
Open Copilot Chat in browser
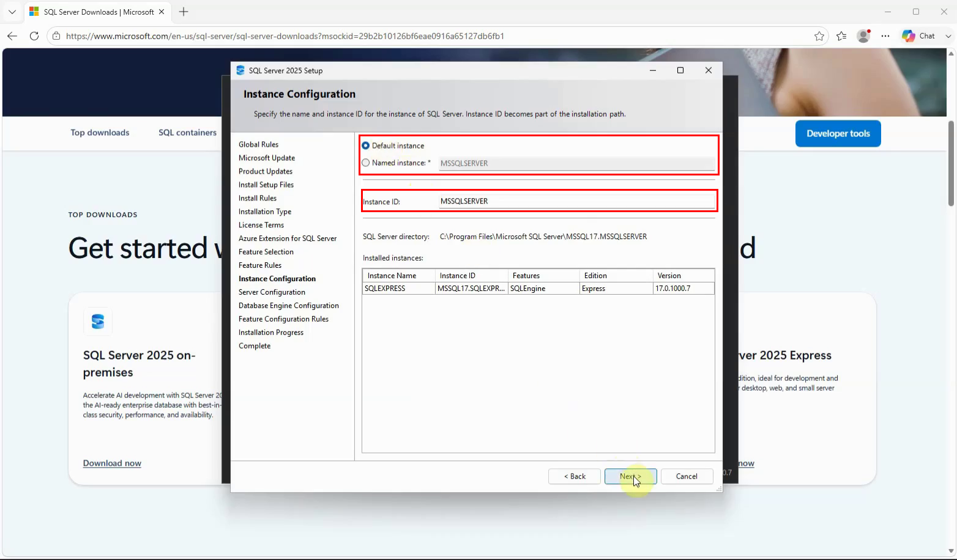pyautogui.click(x=918, y=36)
